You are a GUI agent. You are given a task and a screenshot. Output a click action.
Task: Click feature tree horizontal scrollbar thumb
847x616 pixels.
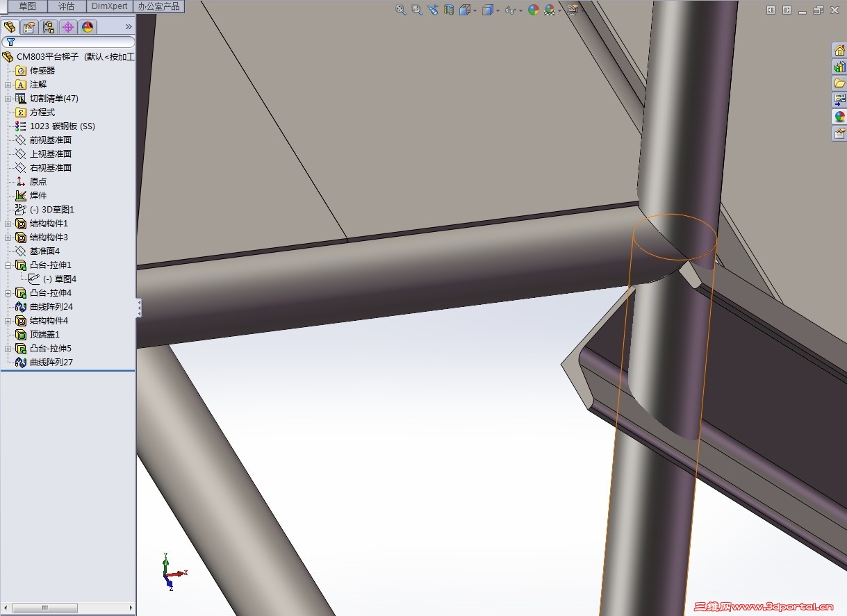tap(44, 608)
